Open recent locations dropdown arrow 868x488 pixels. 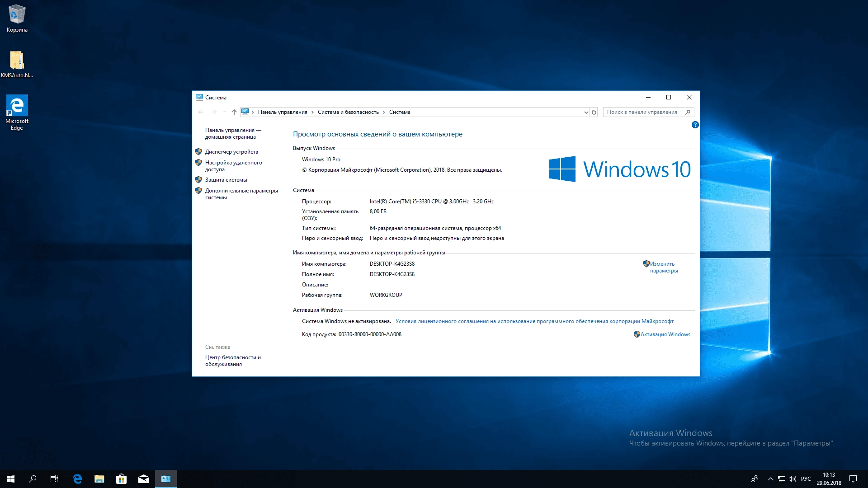tap(225, 112)
